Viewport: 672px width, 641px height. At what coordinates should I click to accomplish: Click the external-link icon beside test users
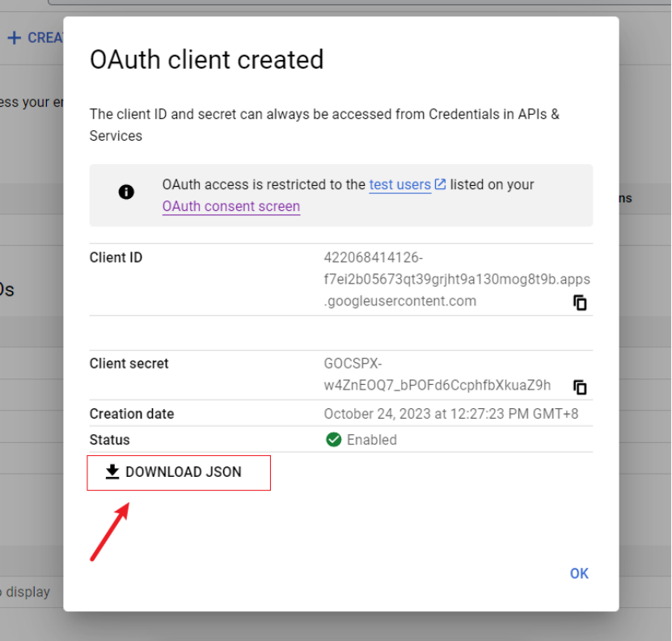[x=441, y=184]
